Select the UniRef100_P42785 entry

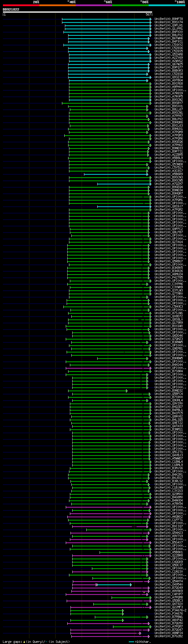[x=169, y=277]
